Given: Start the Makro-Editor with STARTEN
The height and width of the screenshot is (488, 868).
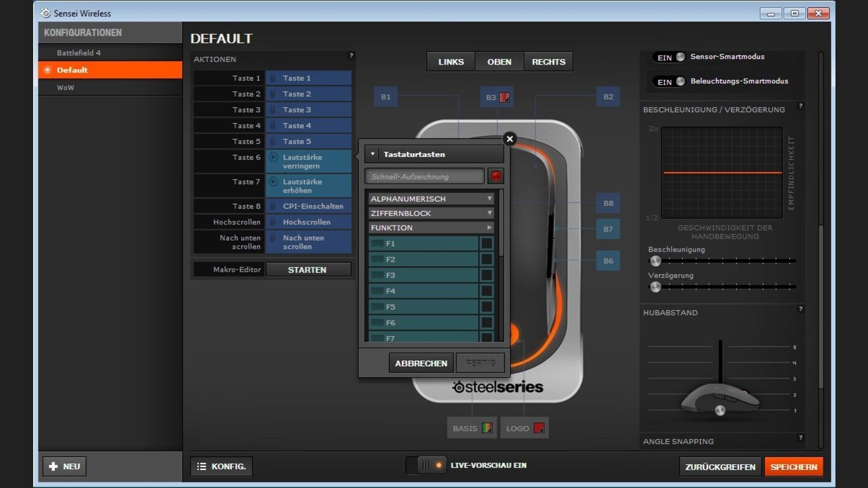Looking at the screenshot, I should 308,269.
